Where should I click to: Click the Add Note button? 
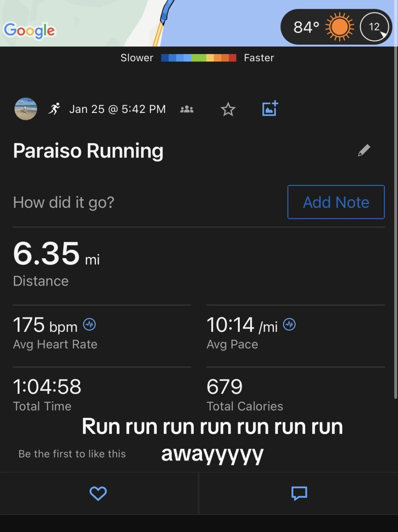(x=336, y=202)
